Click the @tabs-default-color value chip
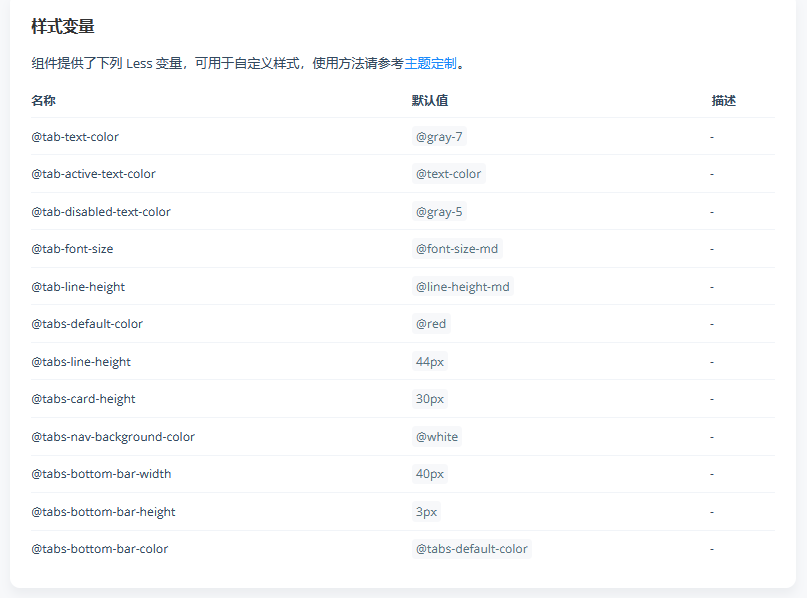 point(473,548)
